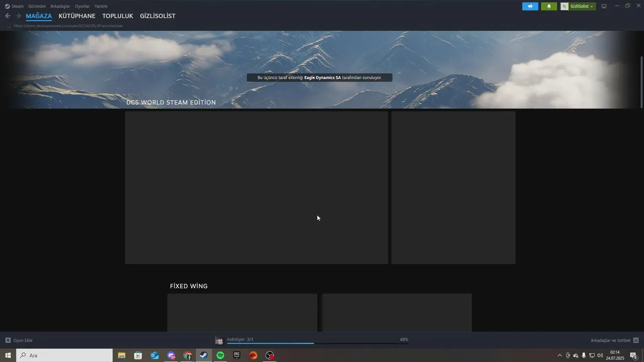Open Discord from the taskbar
Image resolution: width=644 pixels, height=362 pixels.
[x=171, y=355]
